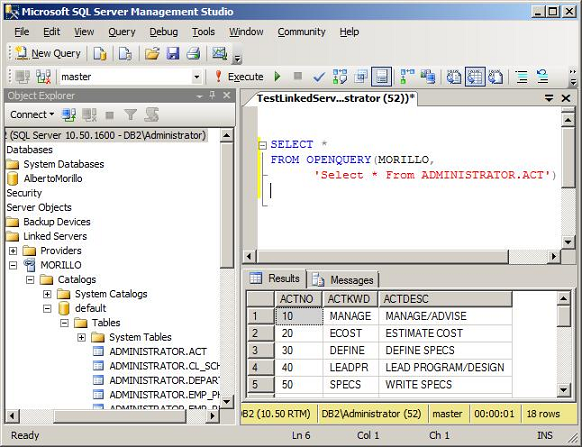Open the File menu
This screenshot has height=447, width=582.
coord(22,32)
